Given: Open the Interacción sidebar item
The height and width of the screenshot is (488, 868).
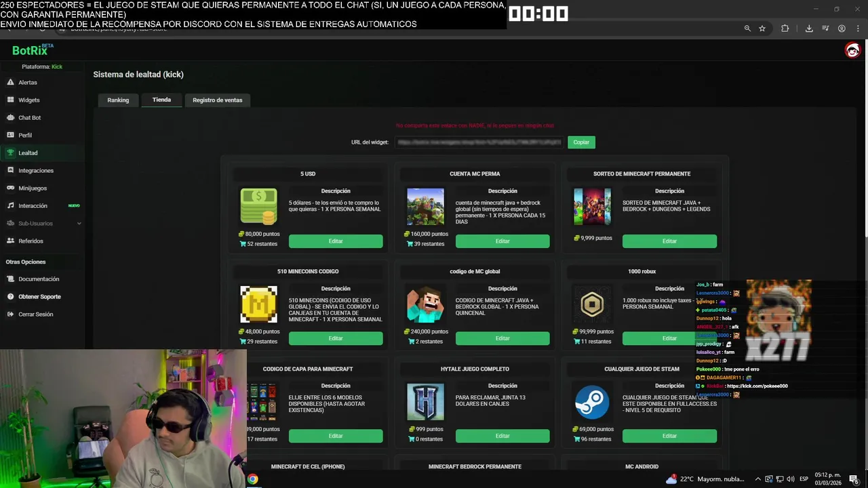Looking at the screenshot, I should point(33,206).
